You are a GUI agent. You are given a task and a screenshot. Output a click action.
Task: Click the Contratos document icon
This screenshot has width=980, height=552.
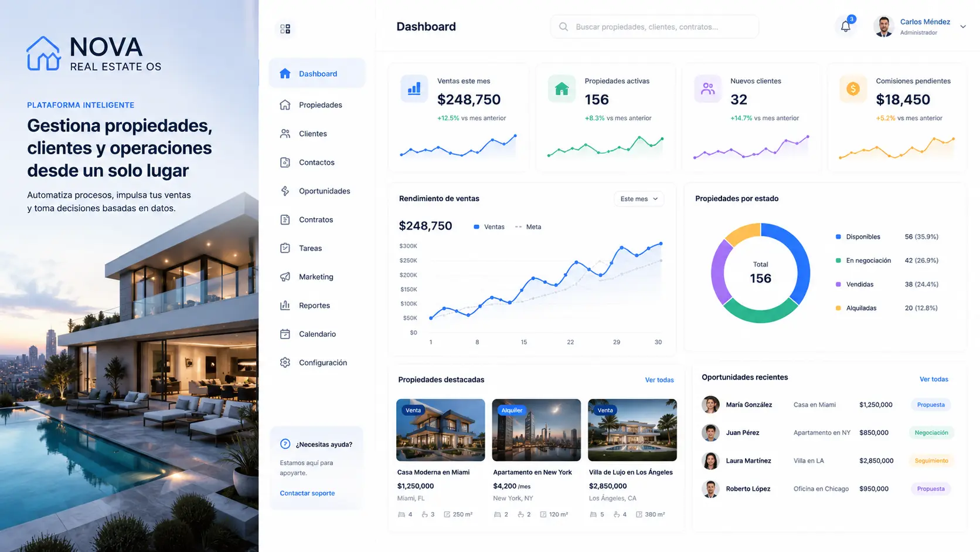click(x=285, y=219)
